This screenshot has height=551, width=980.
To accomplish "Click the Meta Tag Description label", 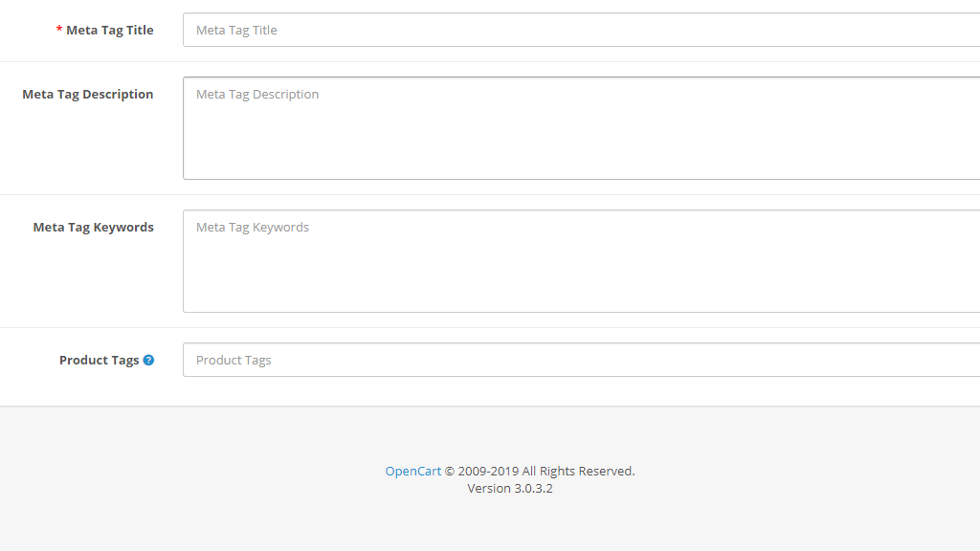I will coord(87,94).
